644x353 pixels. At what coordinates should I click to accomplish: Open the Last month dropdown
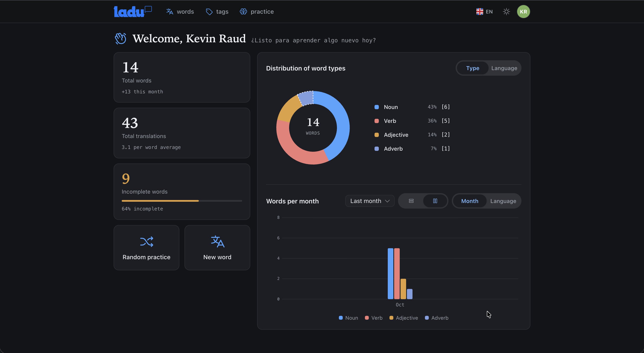[370, 201]
